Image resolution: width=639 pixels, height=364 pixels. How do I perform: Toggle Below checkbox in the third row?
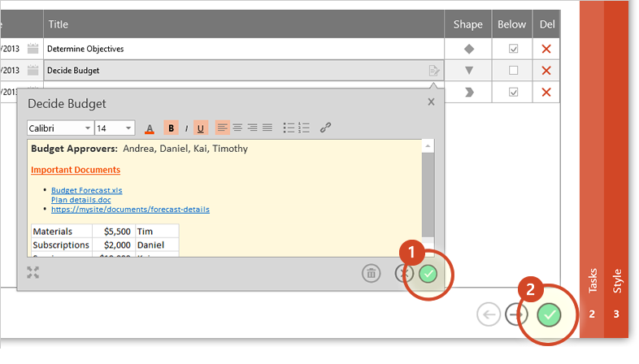click(x=513, y=92)
